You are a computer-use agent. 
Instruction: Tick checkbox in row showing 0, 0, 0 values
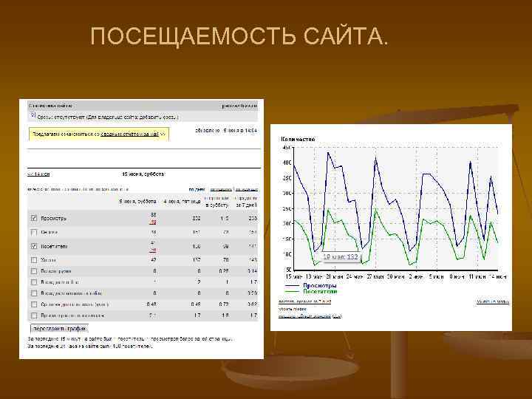[33, 293]
